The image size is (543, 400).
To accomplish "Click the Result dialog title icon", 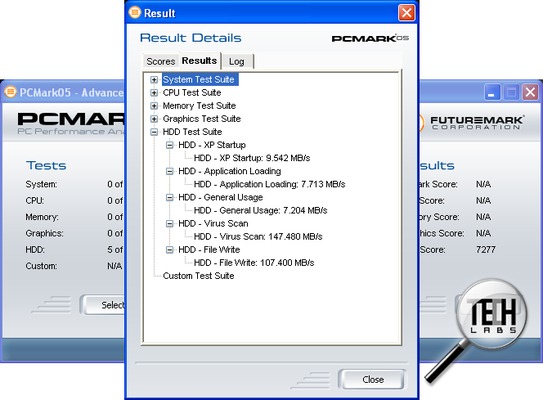I will (x=135, y=12).
